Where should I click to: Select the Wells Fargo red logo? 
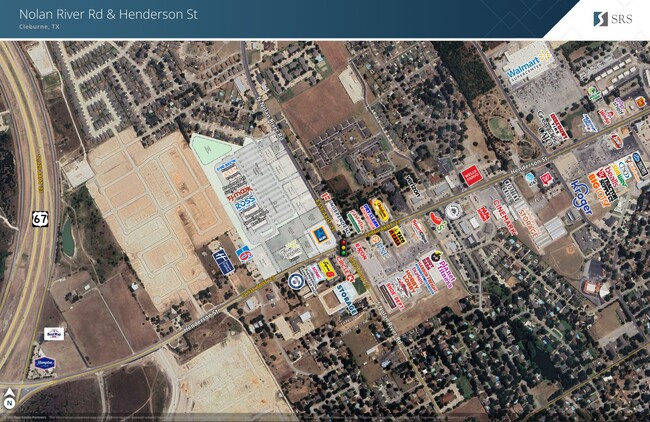click(x=471, y=176)
